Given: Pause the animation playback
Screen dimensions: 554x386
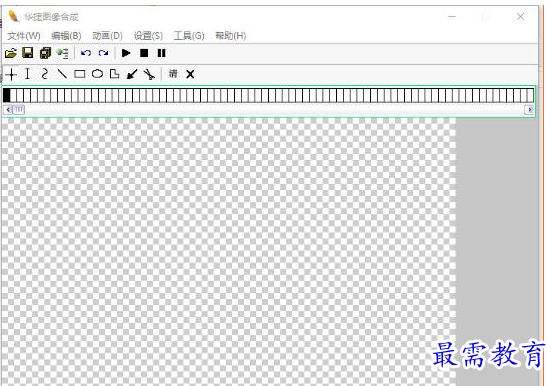Looking at the screenshot, I should click(161, 53).
